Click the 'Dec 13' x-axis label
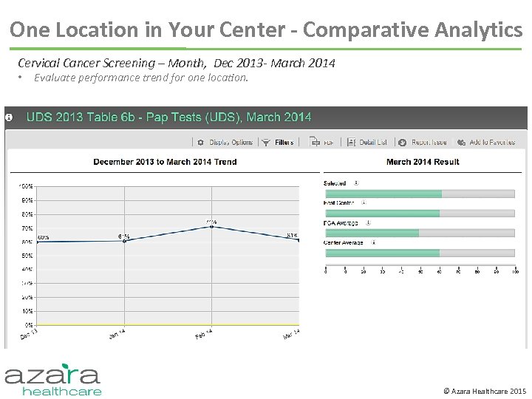Image resolution: width=532 pixels, height=399 pixels. (x=29, y=334)
